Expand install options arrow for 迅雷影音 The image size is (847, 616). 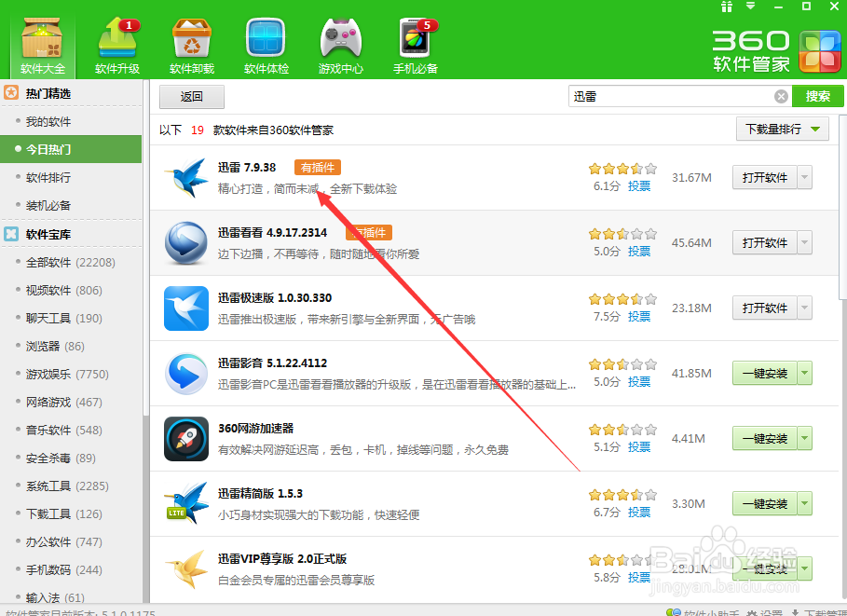[x=805, y=374]
